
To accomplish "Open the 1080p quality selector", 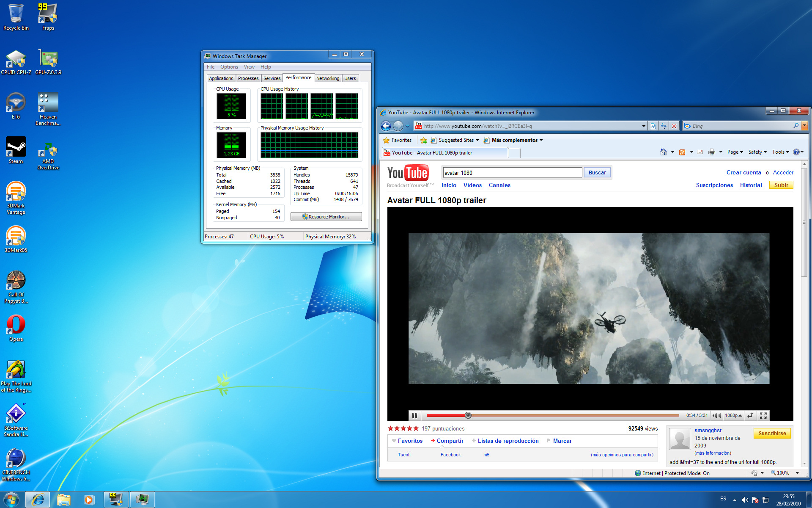I will pos(733,415).
